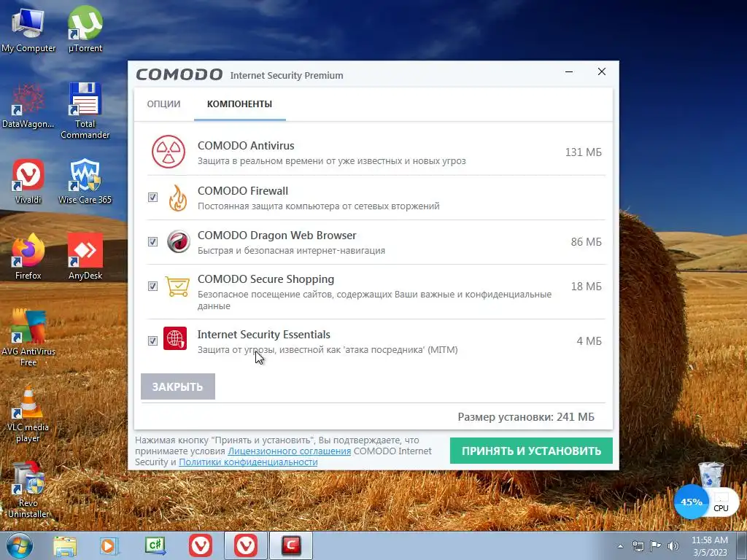This screenshot has width=747, height=560.
Task: Click the Dragon Web Browser icon
Action: [x=178, y=241]
